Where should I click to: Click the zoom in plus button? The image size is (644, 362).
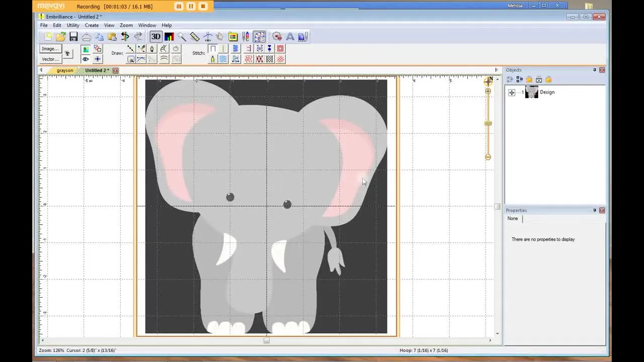click(488, 92)
